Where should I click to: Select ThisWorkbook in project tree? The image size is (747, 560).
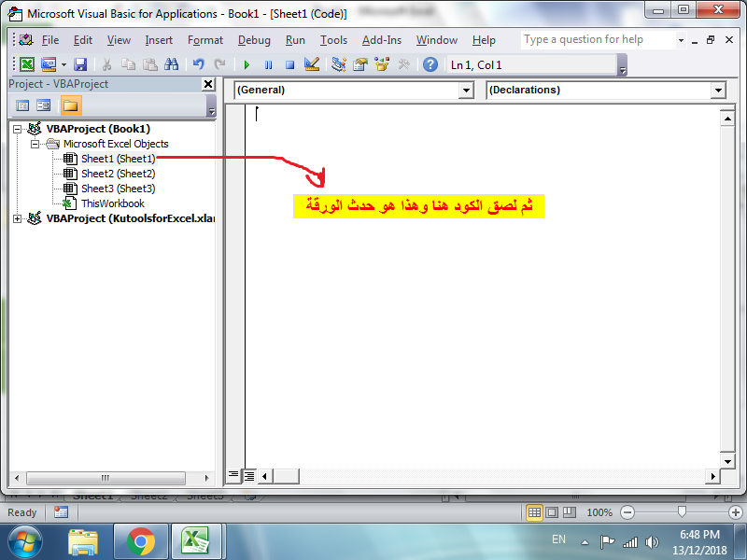coord(113,203)
